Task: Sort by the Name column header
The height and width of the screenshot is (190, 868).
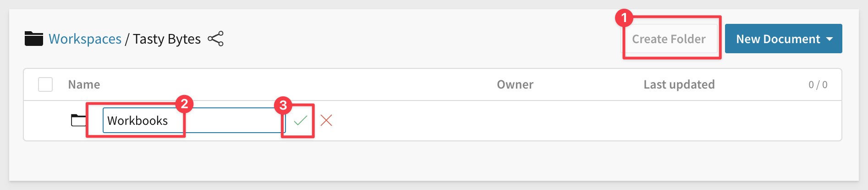Action: click(84, 84)
